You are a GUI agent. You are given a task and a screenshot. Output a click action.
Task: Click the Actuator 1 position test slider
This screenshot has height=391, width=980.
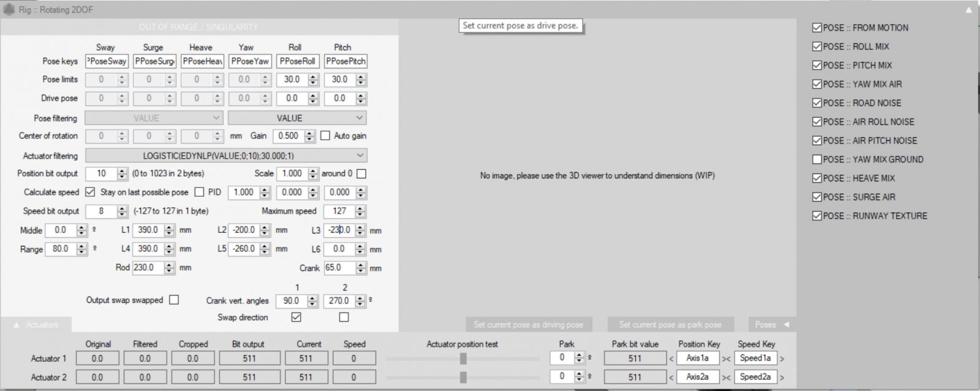(463, 359)
